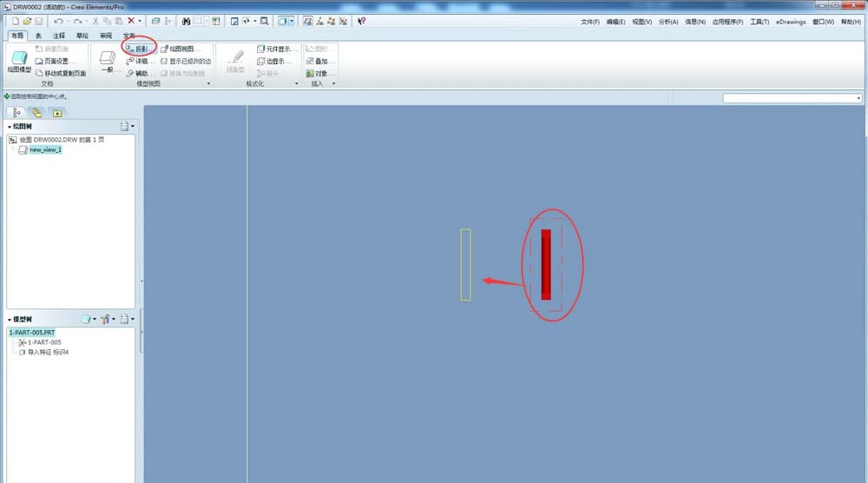The width and height of the screenshot is (868, 483).
Task: Click 叠加 overlay button in 插入 group
Action: (320, 61)
